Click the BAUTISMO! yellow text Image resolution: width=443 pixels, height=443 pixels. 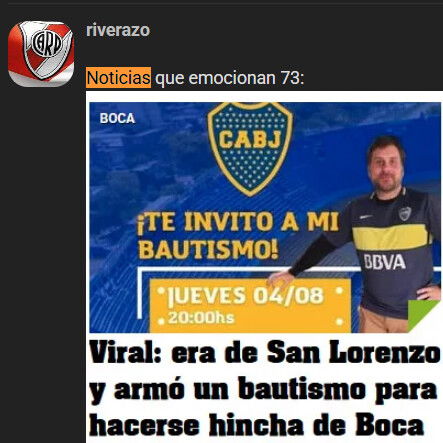pos(208,249)
